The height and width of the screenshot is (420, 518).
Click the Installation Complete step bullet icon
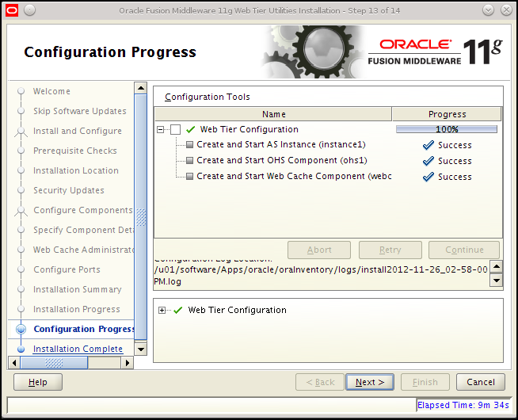coord(21,349)
